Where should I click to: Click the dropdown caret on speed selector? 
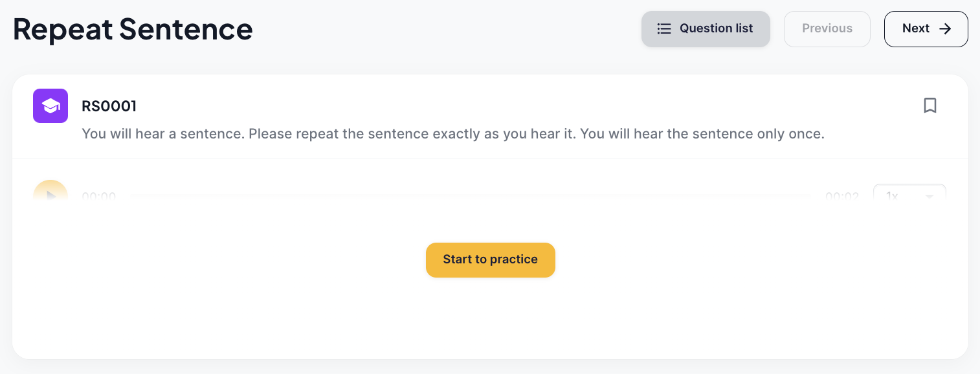[x=930, y=196]
